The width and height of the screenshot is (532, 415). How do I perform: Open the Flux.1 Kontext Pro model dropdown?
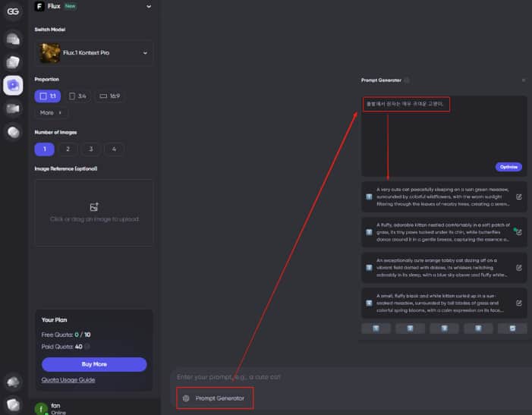click(x=94, y=53)
